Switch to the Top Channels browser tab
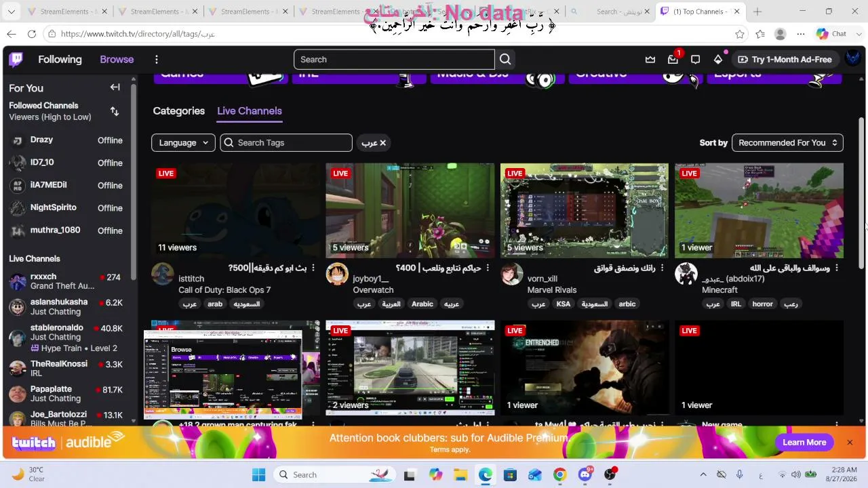 [x=698, y=12]
